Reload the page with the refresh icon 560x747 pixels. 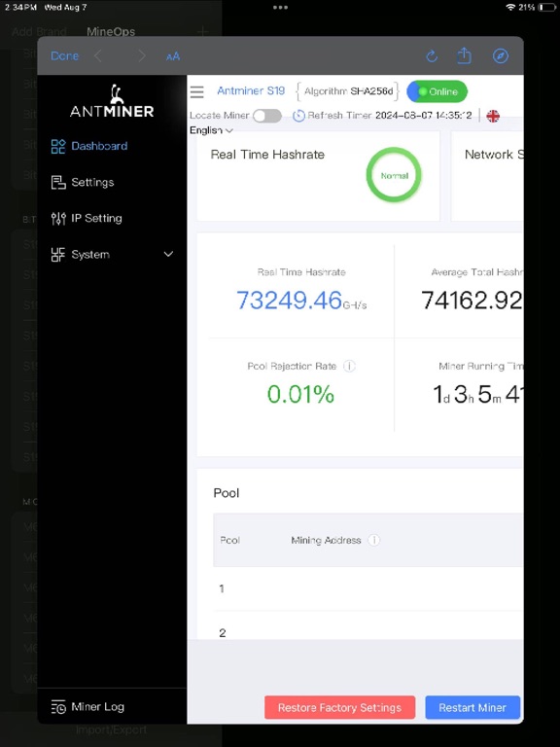432,56
